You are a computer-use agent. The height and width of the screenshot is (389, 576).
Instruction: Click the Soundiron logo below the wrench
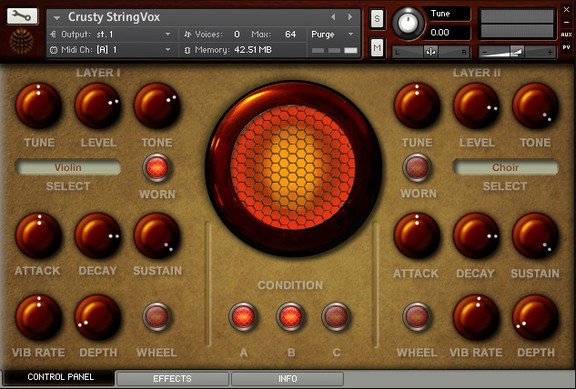point(22,40)
